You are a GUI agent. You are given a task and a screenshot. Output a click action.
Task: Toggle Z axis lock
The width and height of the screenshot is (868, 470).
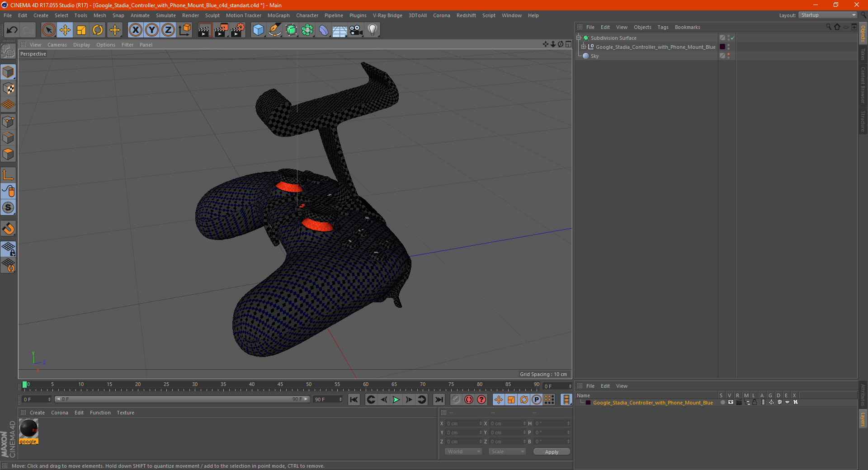click(x=168, y=30)
